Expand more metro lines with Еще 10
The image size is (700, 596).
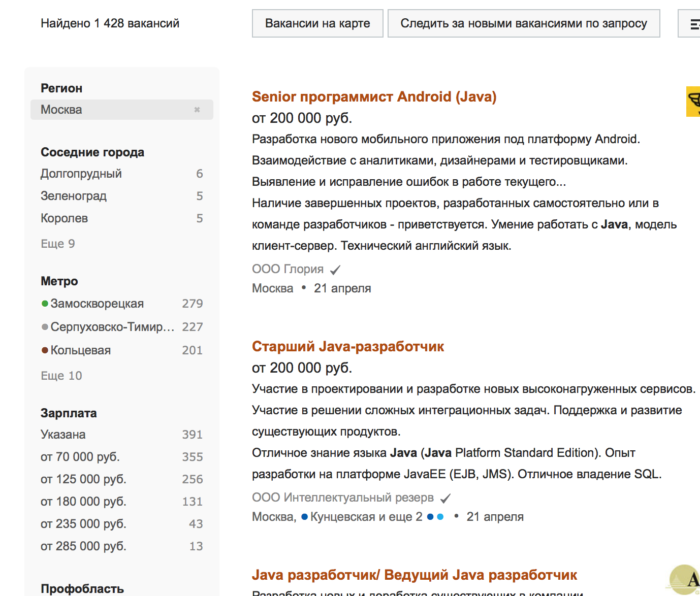pyautogui.click(x=61, y=376)
